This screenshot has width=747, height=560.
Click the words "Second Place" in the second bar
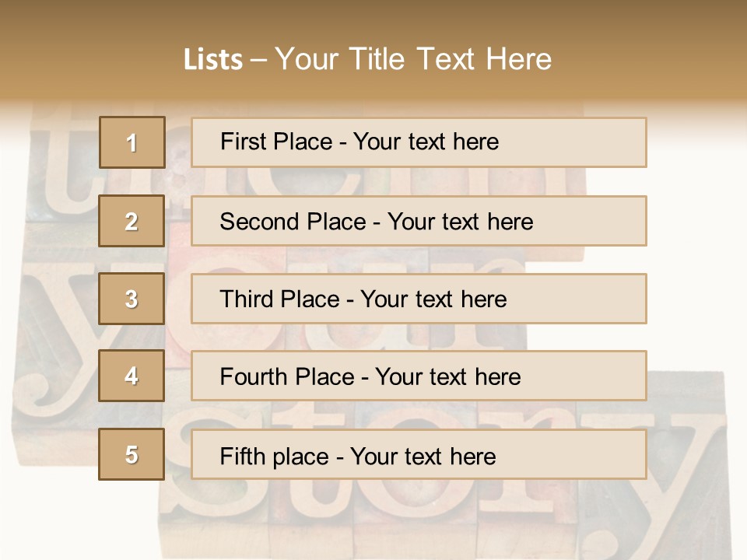pos(293,222)
